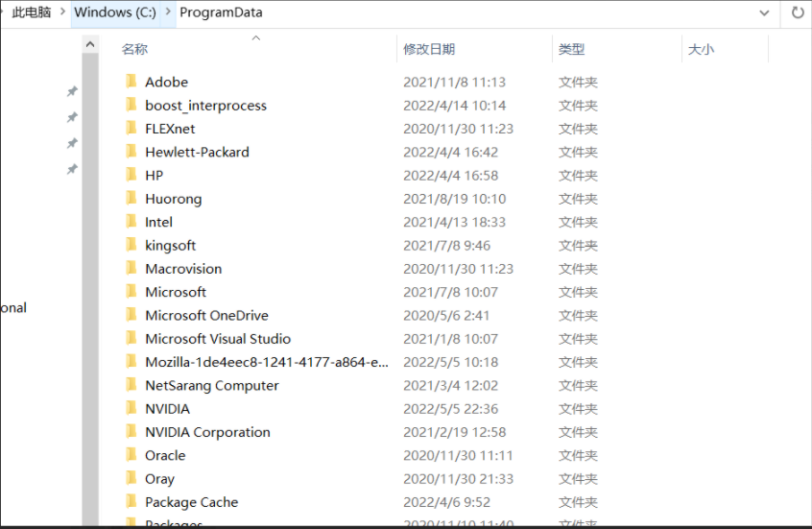Sort by the 大小 column header
Viewport: 812px width, 529px height.
[701, 49]
